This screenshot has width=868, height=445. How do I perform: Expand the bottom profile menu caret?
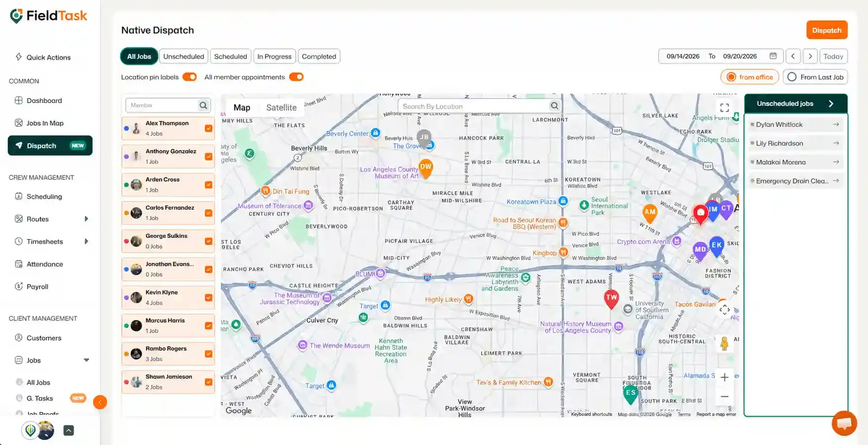pos(69,430)
